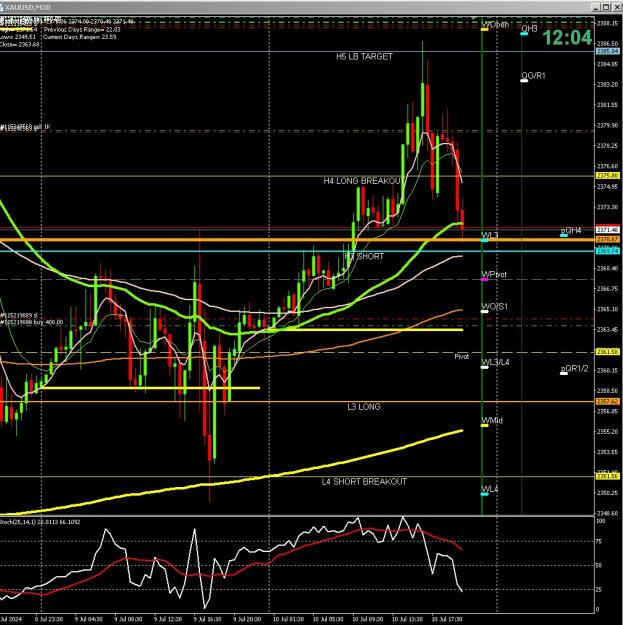Screen dimensions: 623x625
Task: Click the orange 2370.67 price tag
Action: click(607, 240)
